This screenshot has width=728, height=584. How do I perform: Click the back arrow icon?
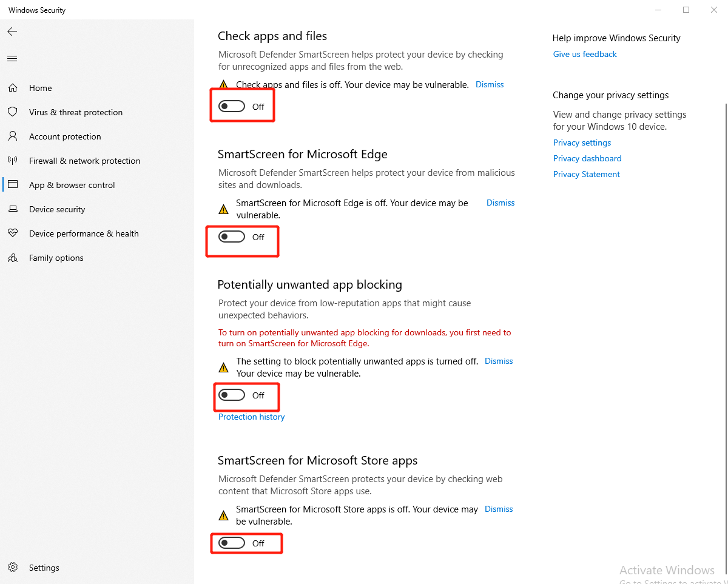pyautogui.click(x=12, y=32)
